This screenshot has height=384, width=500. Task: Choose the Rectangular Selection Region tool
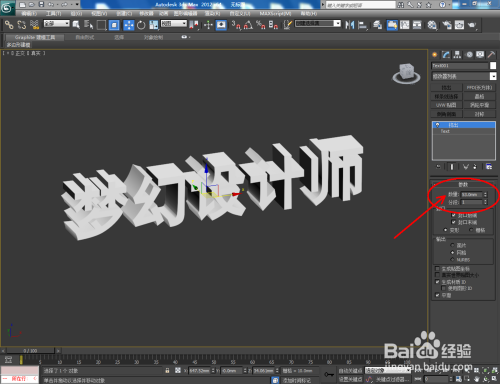point(101,25)
